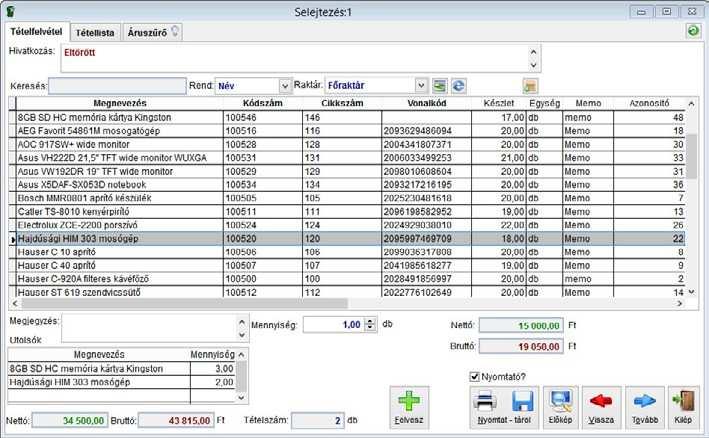Click the Vonalkód column header
Viewport: 709px width, 438px height.
(426, 103)
